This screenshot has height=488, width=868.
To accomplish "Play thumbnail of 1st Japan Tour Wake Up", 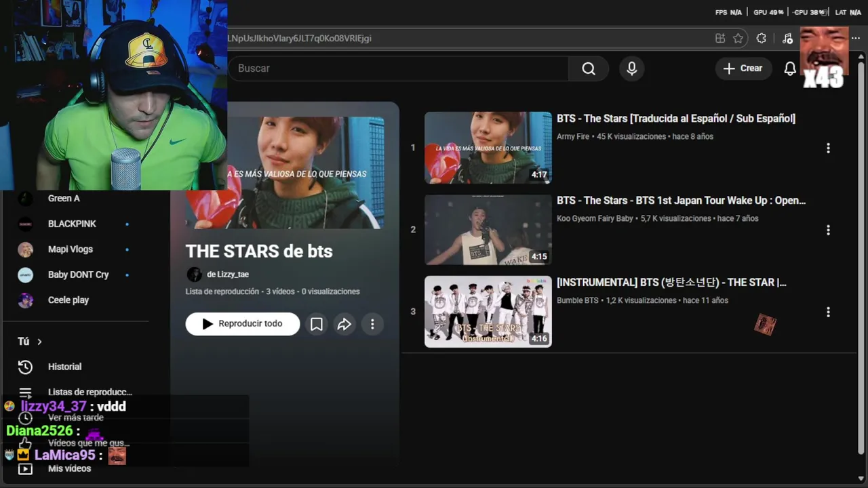I will tap(488, 230).
